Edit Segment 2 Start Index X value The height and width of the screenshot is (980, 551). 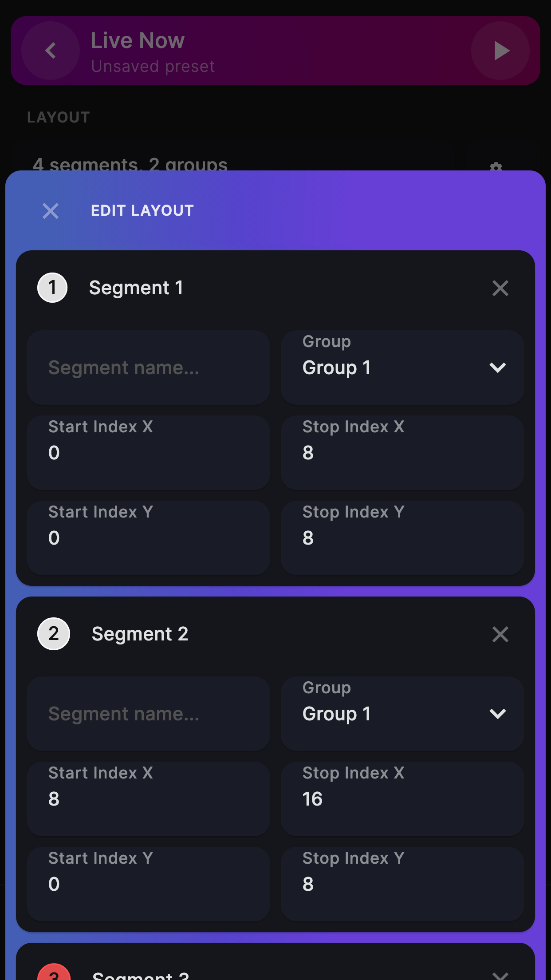(x=148, y=799)
